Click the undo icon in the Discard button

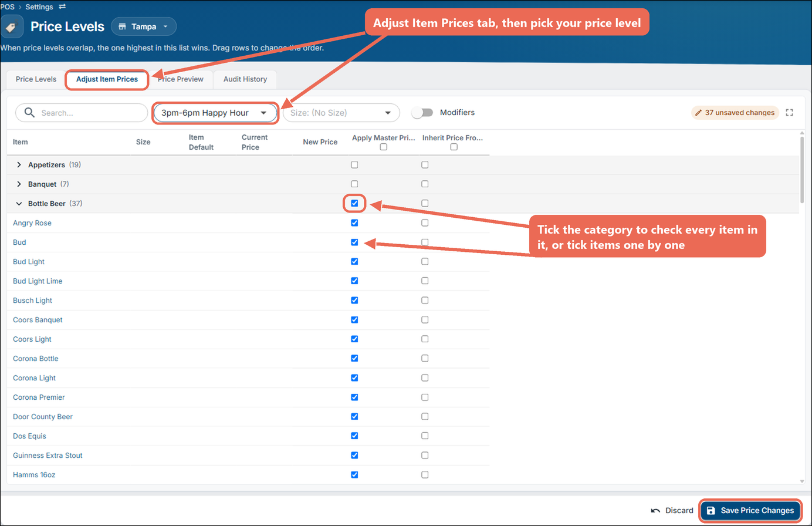(656, 511)
